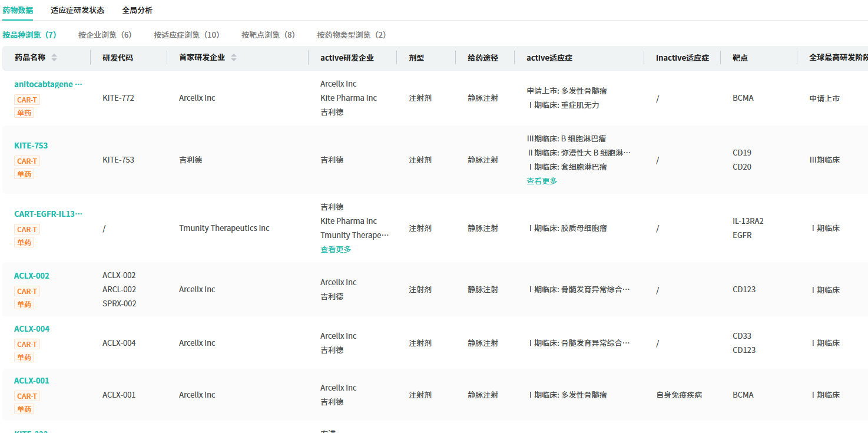Click the 靶点 column header
The width and height of the screenshot is (868, 433).
(x=740, y=58)
